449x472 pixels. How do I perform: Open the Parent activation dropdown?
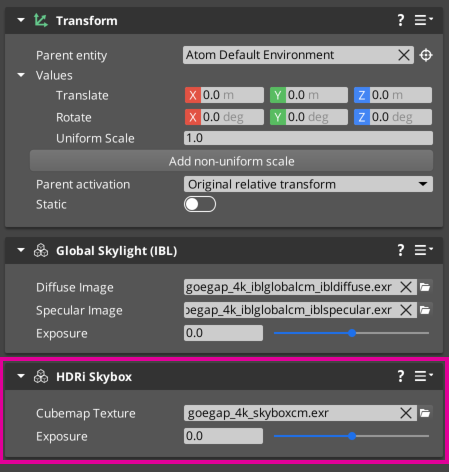coord(308,184)
